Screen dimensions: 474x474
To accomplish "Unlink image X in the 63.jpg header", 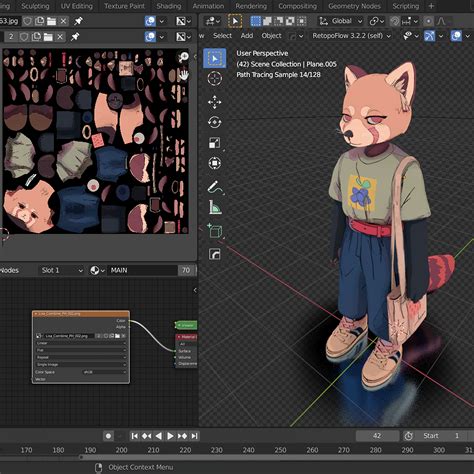I will point(63,21).
